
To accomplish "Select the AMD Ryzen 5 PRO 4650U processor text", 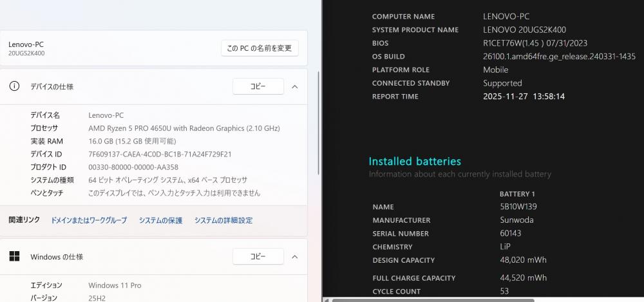I will click(x=184, y=128).
